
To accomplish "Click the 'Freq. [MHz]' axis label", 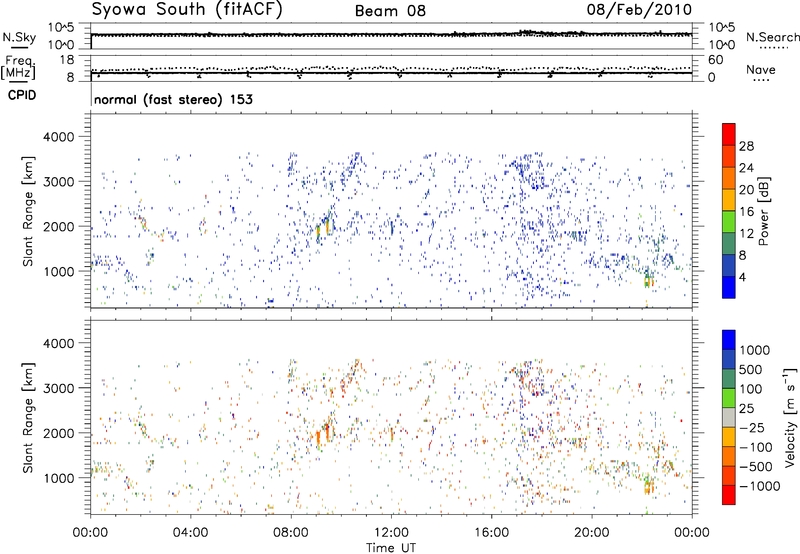I will coord(18,67).
